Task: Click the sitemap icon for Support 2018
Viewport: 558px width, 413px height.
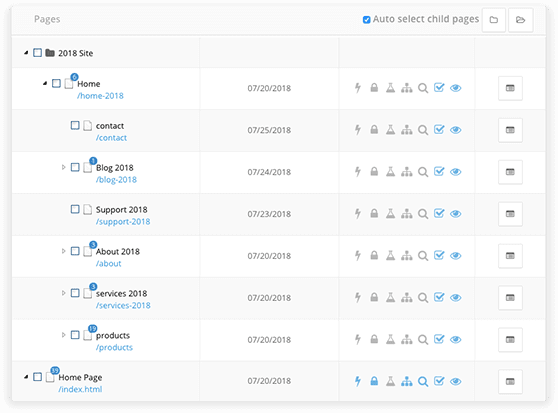Action: [406, 214]
